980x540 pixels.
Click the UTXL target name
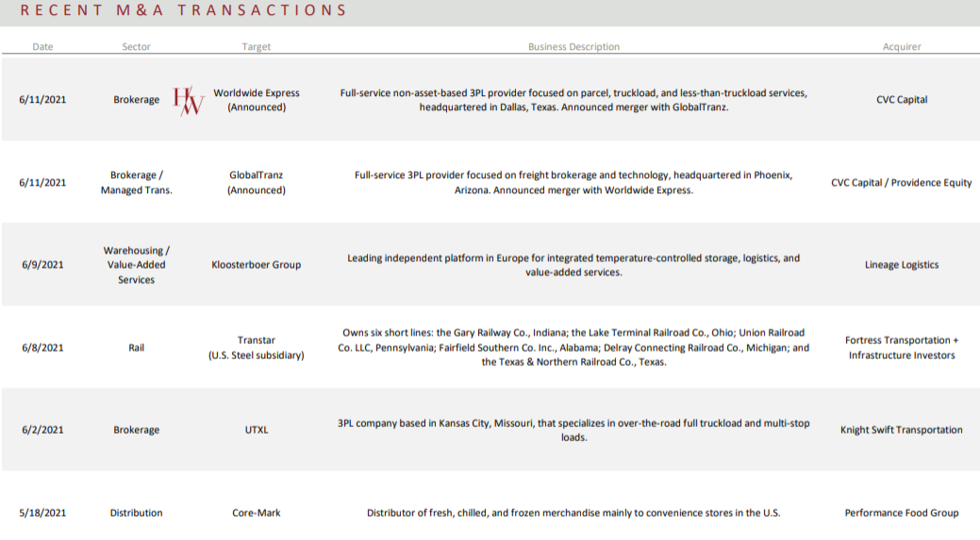(257, 430)
